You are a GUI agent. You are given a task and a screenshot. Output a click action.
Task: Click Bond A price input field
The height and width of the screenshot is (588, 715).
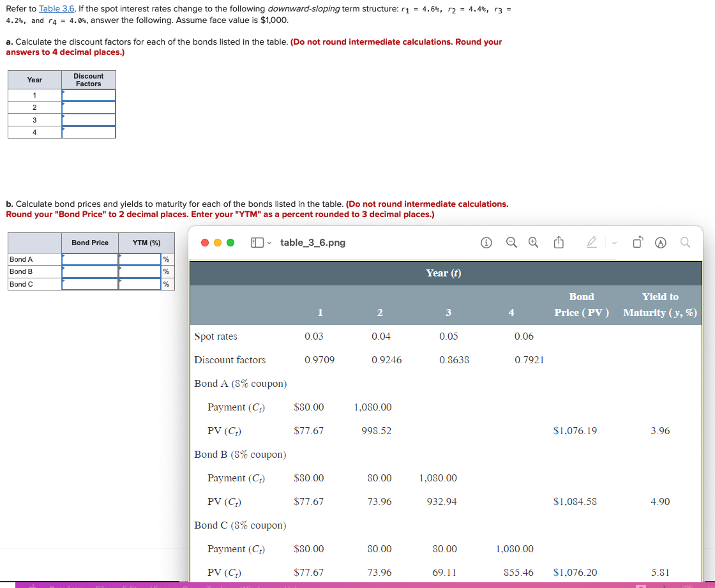(x=90, y=259)
